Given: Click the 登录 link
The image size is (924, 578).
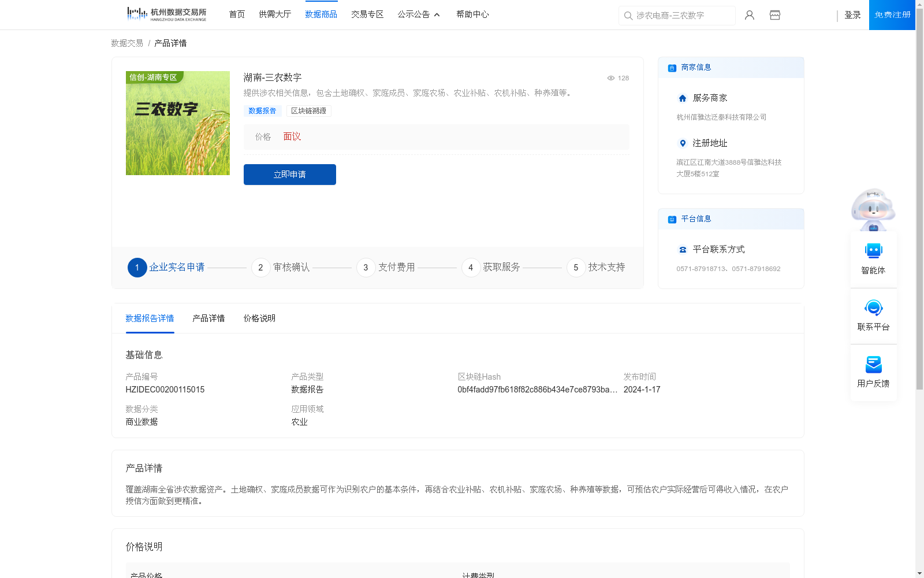Looking at the screenshot, I should click(x=852, y=15).
